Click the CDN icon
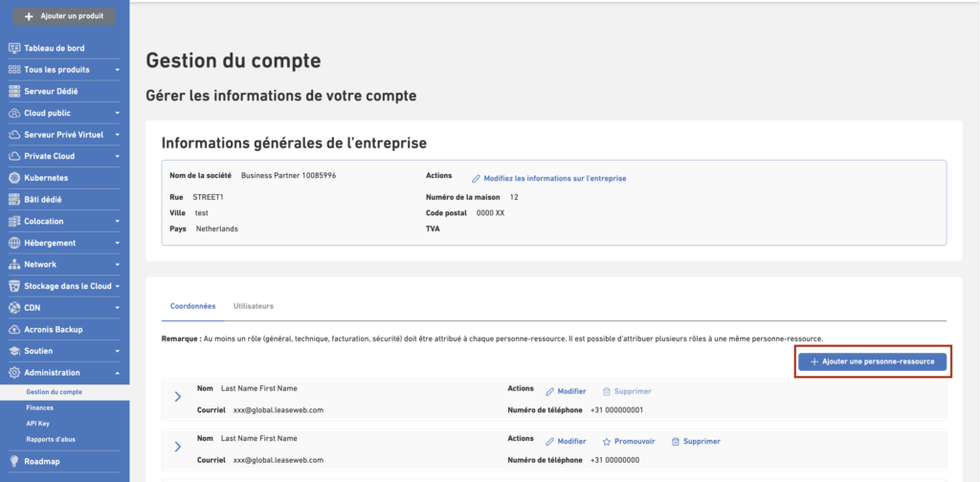 pos(14,308)
